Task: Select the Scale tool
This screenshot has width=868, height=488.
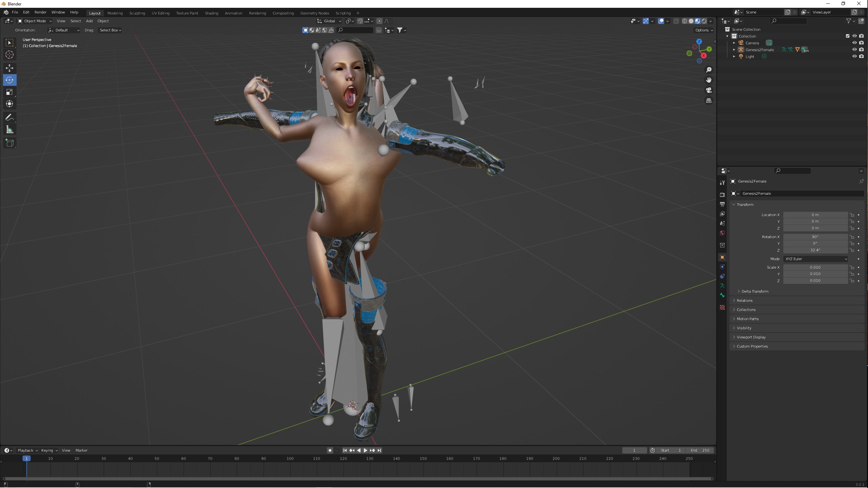Action: 9,92
